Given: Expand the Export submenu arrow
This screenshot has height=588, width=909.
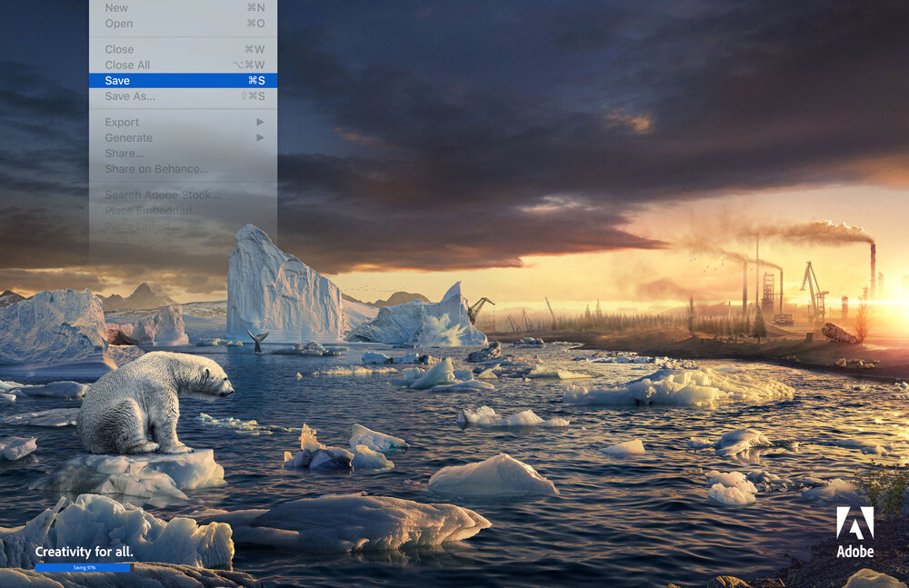Looking at the screenshot, I should point(260,122).
